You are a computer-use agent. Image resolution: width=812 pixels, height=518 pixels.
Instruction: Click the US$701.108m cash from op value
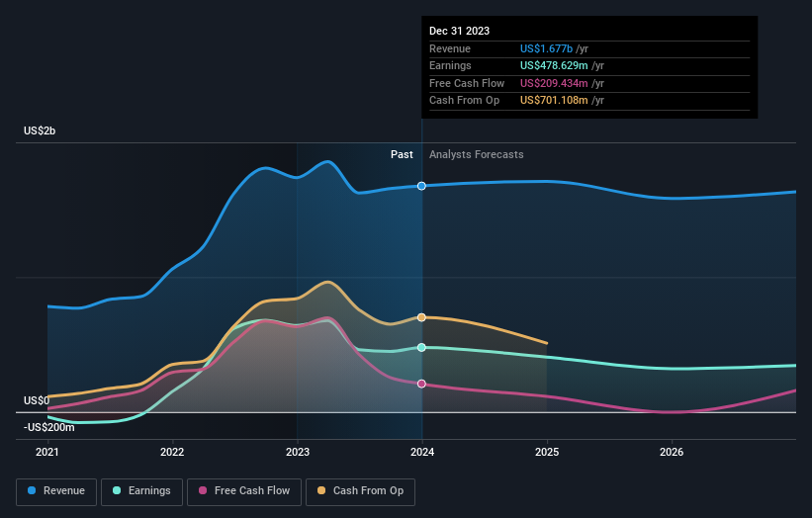tap(554, 101)
